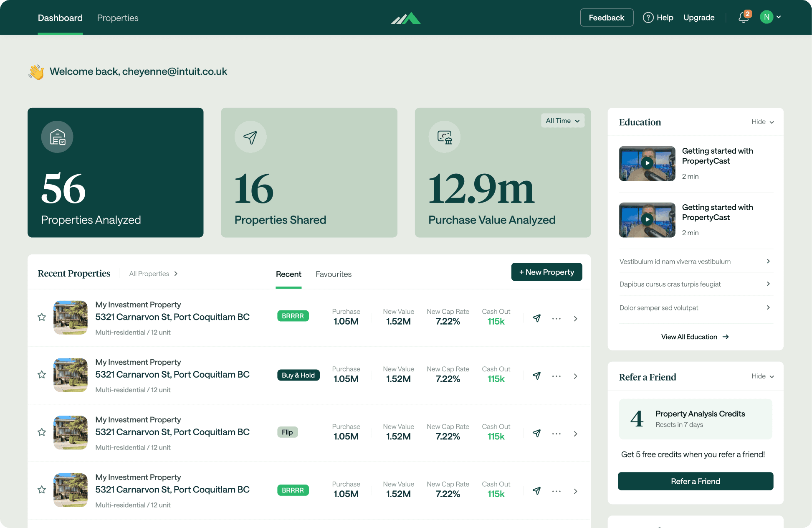Image resolution: width=812 pixels, height=528 pixels.
Task: Open View All Education link
Action: coord(695,337)
